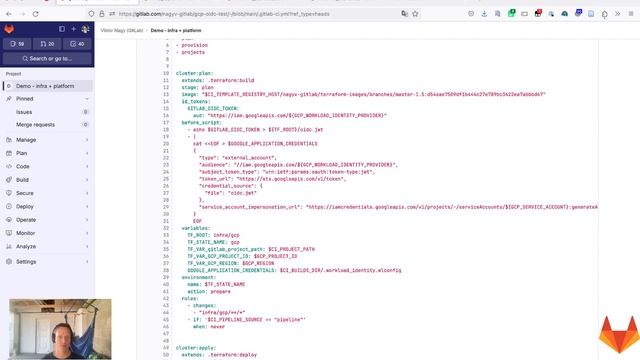The image size is (640, 360).
Task: Click the Build section rocket icon
Action: pos(9,180)
